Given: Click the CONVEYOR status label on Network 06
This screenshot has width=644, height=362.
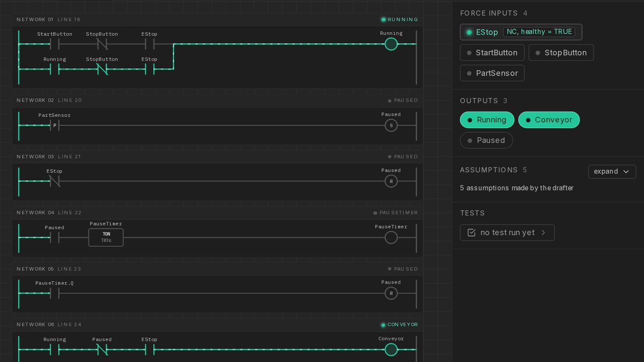Looking at the screenshot, I should [399, 325].
